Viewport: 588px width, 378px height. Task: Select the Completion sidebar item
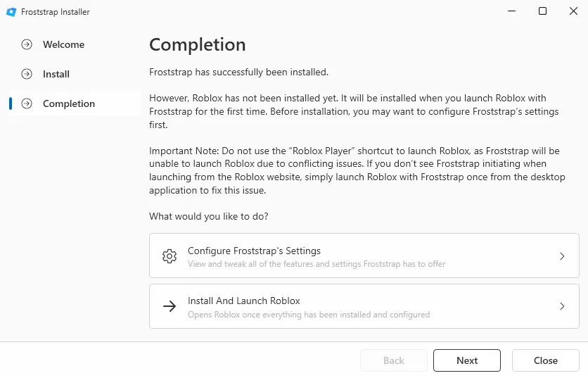click(x=69, y=103)
